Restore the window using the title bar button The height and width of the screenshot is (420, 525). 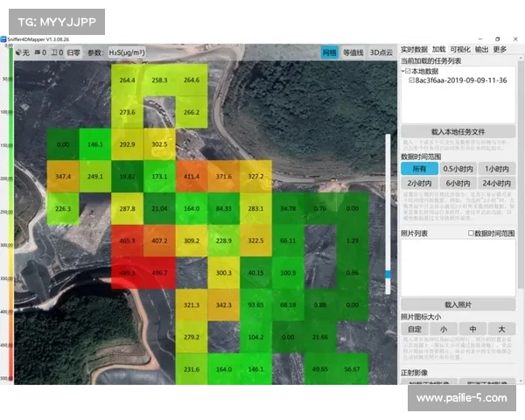point(497,39)
